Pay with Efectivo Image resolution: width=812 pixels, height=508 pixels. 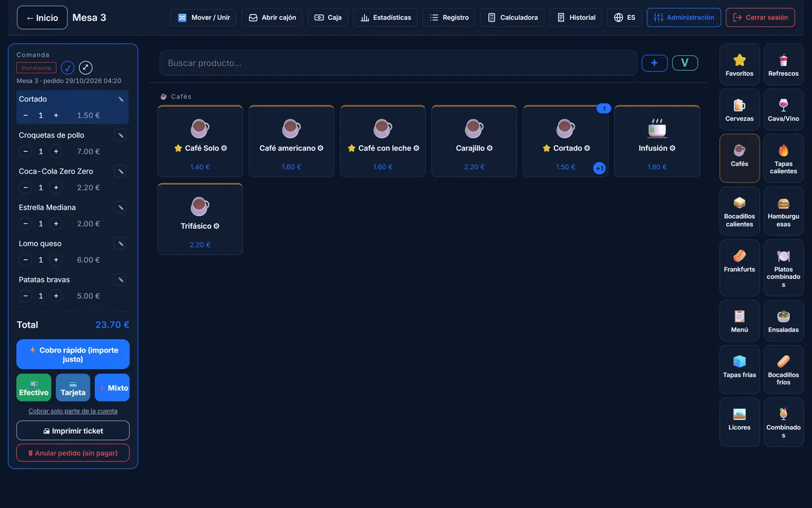point(34,388)
